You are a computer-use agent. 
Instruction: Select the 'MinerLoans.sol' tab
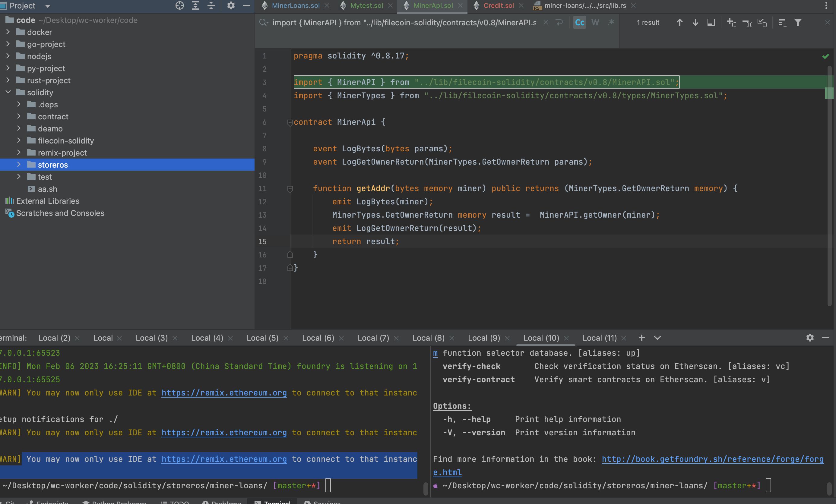294,5
